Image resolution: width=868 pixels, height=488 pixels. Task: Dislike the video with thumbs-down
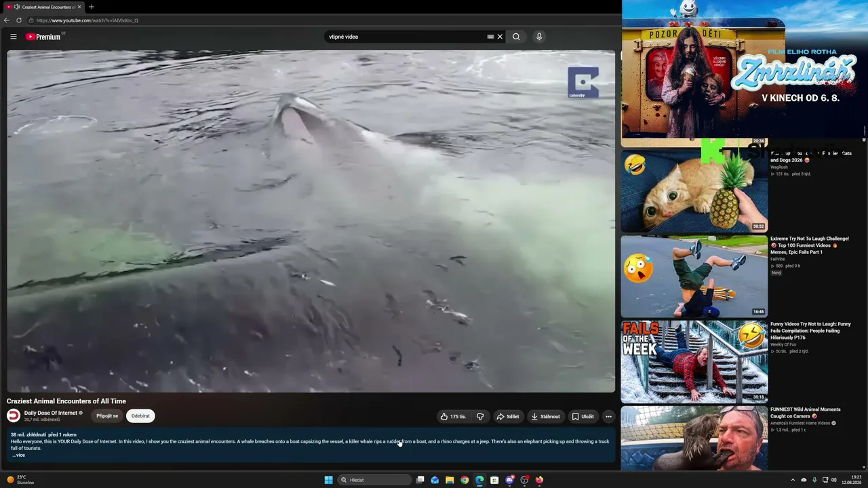pos(480,417)
